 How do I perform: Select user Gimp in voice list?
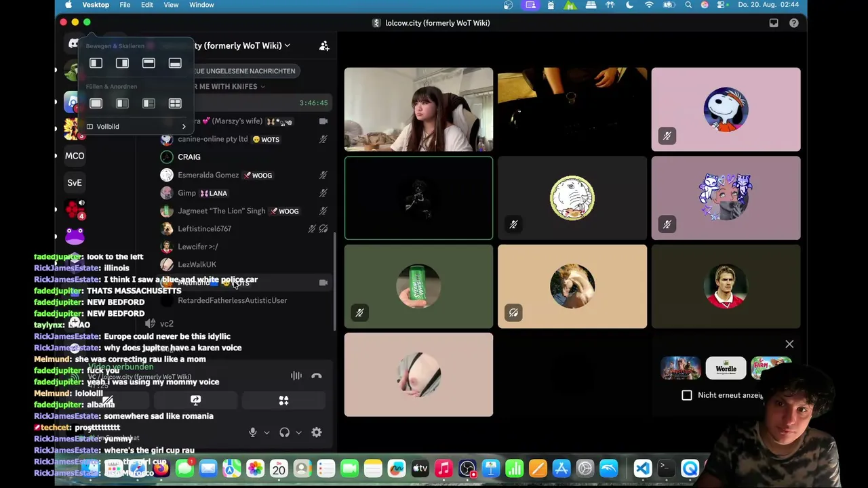tap(245, 193)
